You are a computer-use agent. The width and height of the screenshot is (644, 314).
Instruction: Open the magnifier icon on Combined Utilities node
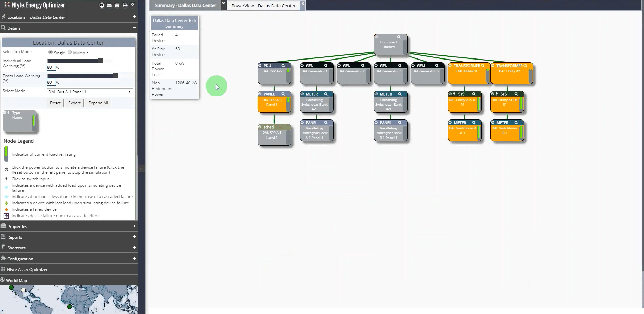[x=398, y=37]
